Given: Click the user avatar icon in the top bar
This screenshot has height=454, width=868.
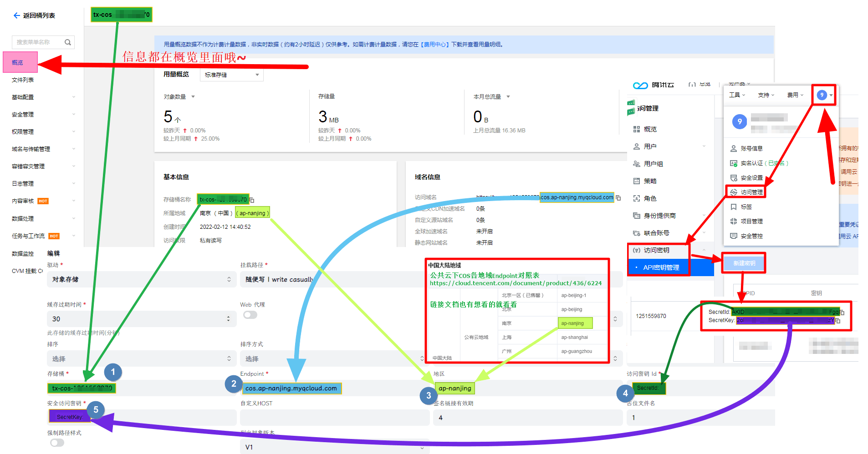Looking at the screenshot, I should pyautogui.click(x=822, y=95).
